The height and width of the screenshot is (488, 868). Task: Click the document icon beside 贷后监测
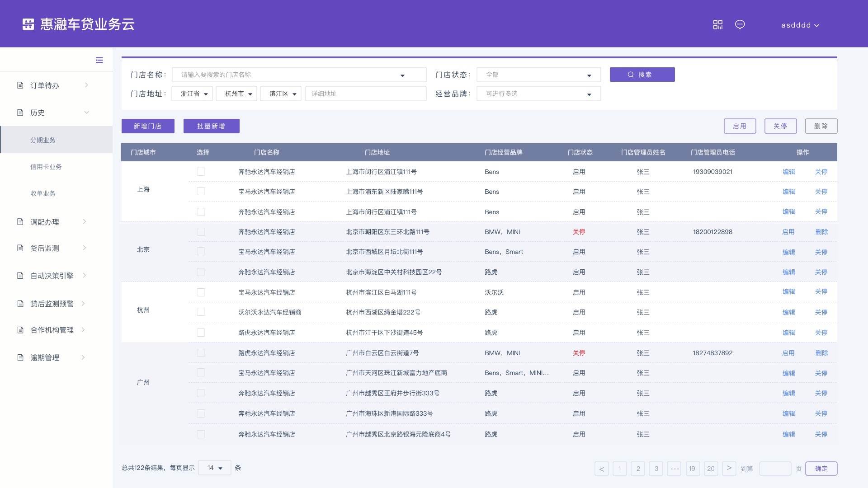coord(20,248)
